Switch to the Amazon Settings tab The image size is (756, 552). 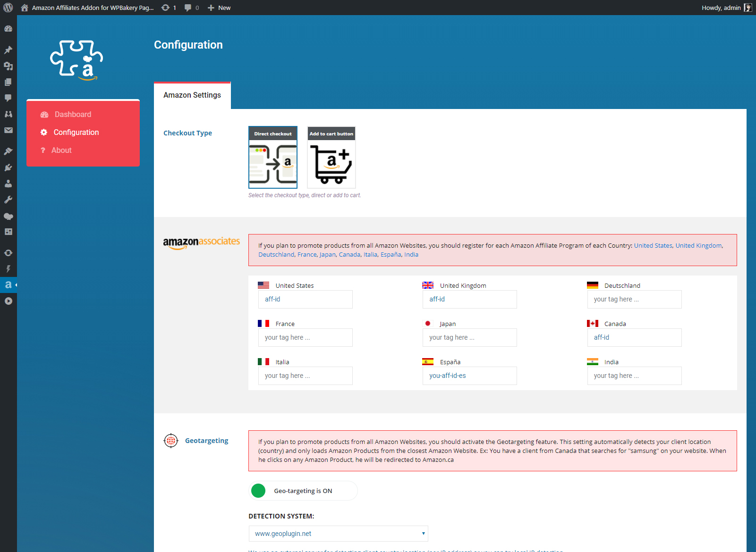click(x=192, y=95)
